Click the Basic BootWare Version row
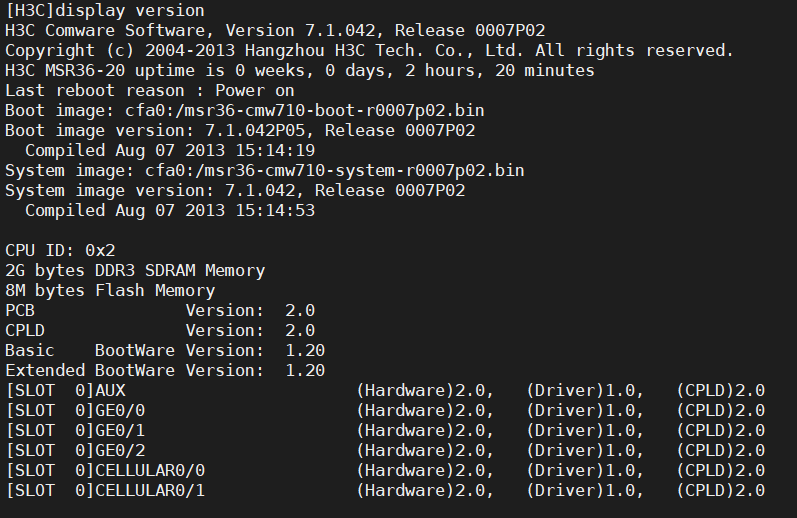The image size is (797, 518). pyautogui.click(x=164, y=350)
